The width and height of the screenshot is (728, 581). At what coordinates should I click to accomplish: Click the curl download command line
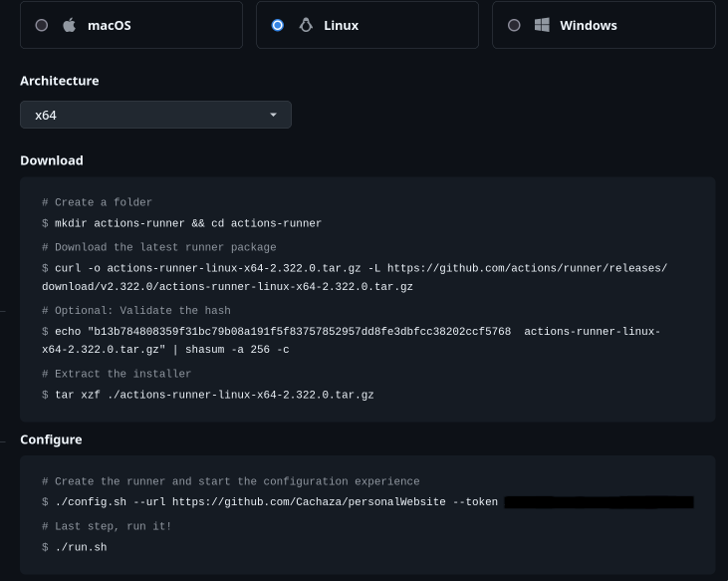click(x=355, y=277)
